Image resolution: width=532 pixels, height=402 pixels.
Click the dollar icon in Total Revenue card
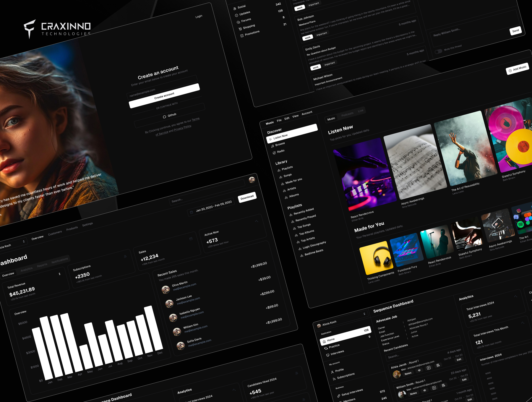(x=59, y=274)
